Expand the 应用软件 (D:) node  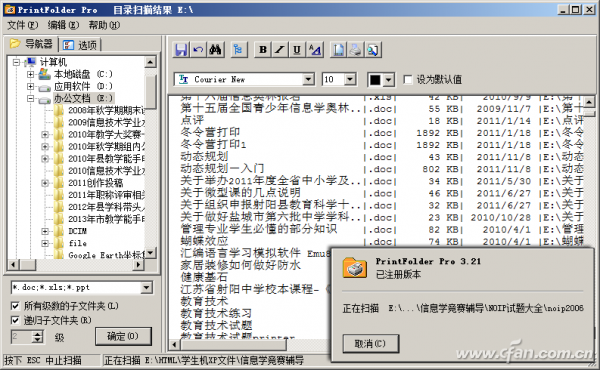click(x=30, y=86)
